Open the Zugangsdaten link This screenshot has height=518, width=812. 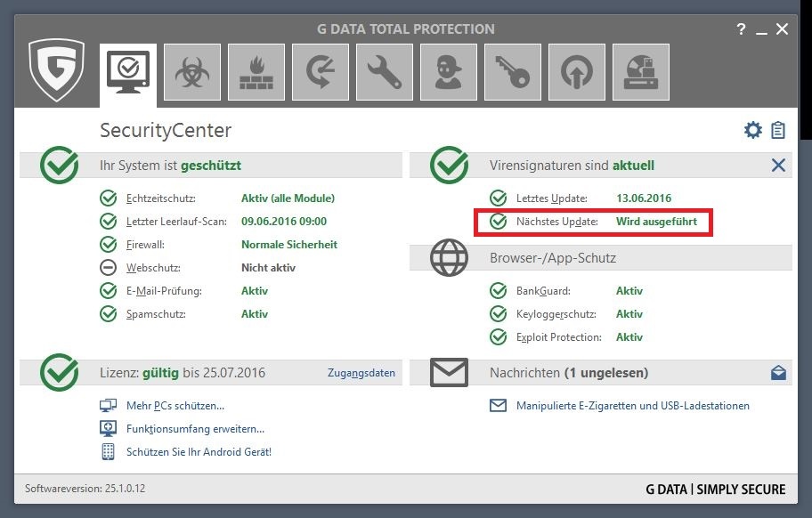[x=361, y=373]
